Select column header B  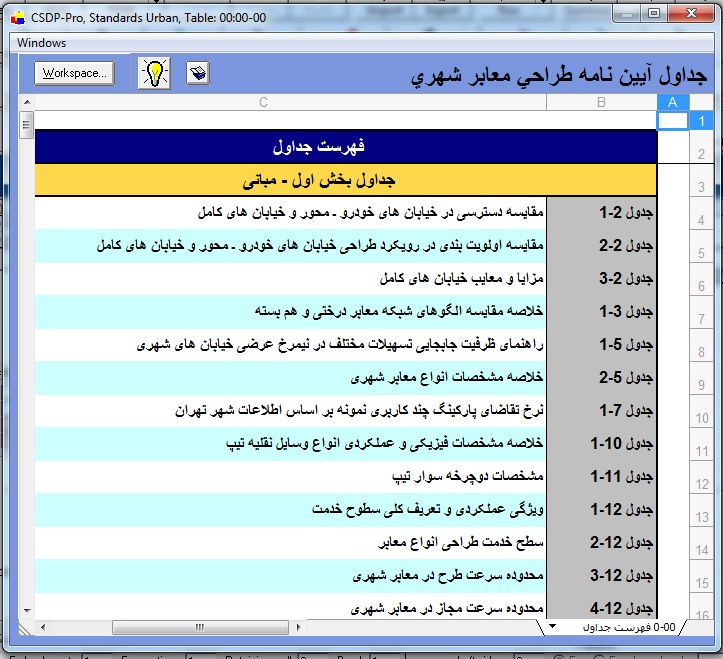[602, 102]
